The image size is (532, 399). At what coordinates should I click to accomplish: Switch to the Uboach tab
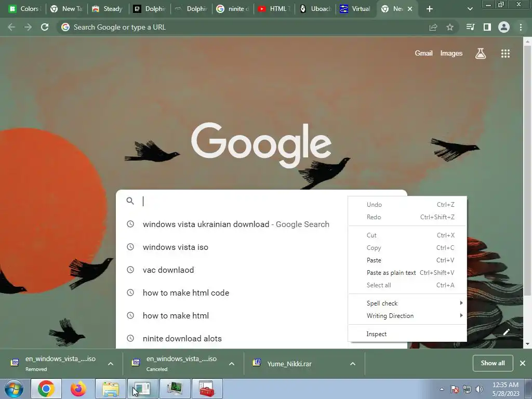click(x=315, y=9)
